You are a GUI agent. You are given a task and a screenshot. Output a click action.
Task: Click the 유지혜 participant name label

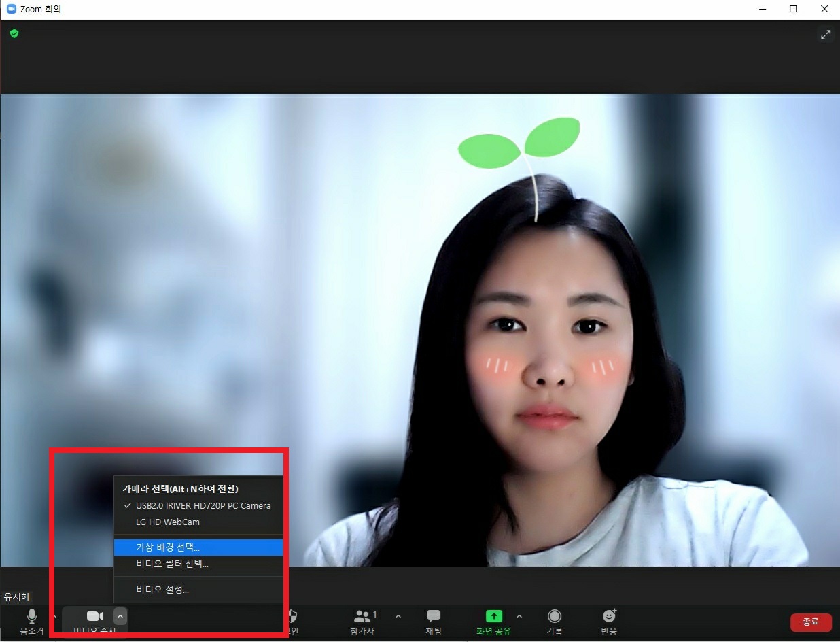17,597
